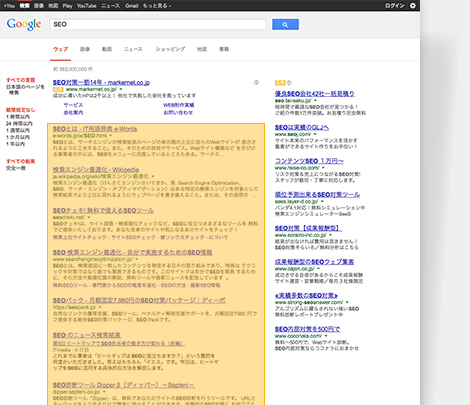The width and height of the screenshot is (470, 405).
Task: Open the もっと見る dropdown in the black bar
Action: coord(157,6)
